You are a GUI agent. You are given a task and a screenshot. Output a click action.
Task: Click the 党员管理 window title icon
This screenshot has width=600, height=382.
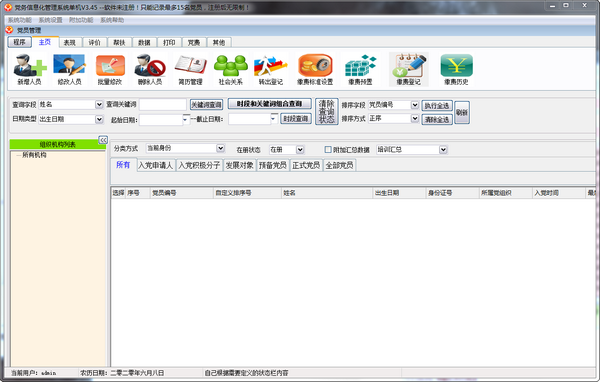pyautogui.click(x=9, y=30)
